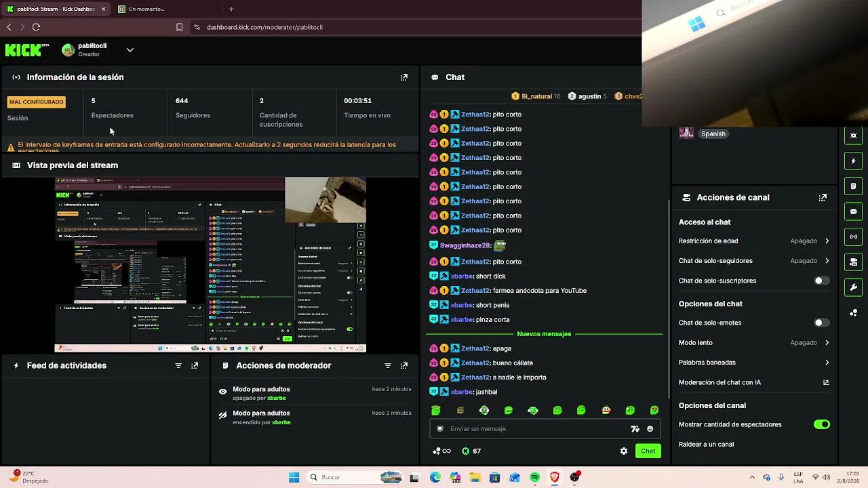Click the green K 67 balance icon

(466, 451)
